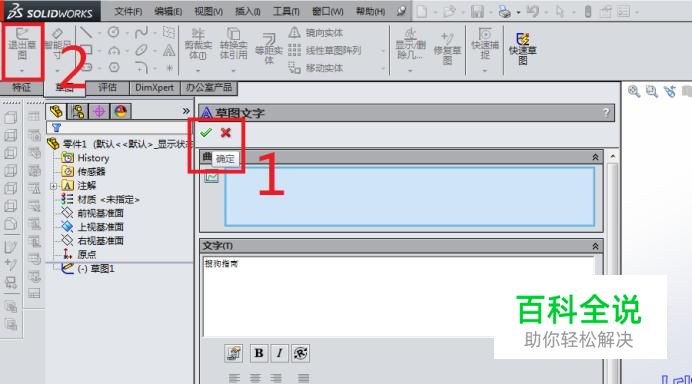Select the sketch Text tool in the ribbon
This screenshot has width=692, height=384.
coord(169,50)
